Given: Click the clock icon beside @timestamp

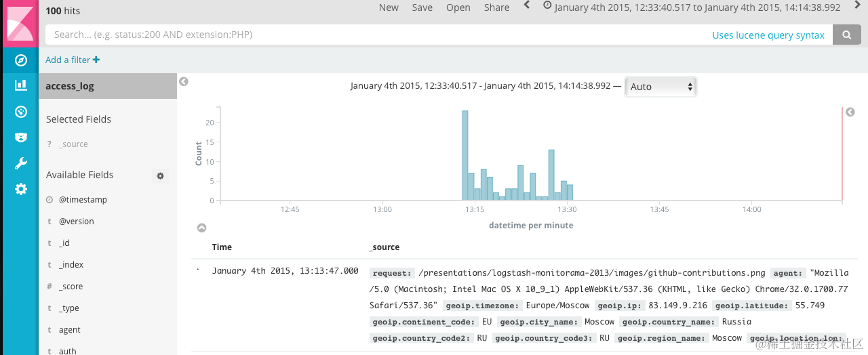Looking at the screenshot, I should 50,200.
